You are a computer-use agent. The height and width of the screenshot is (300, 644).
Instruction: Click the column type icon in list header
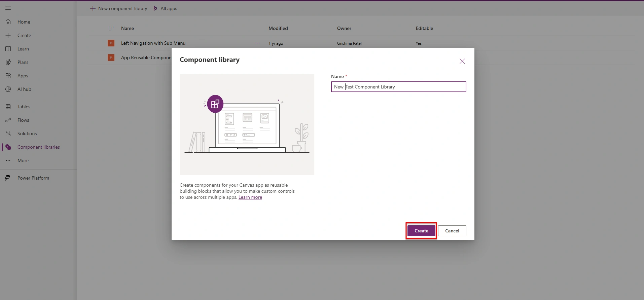point(111,28)
